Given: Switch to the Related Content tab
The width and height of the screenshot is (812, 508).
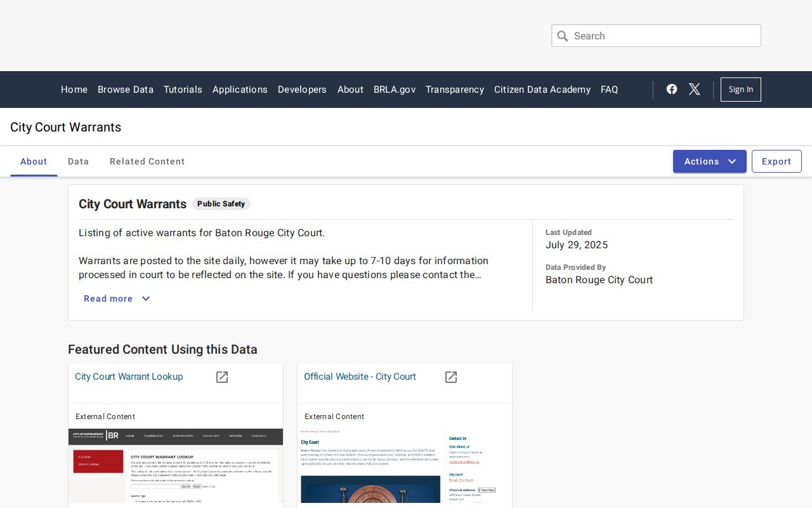Looking at the screenshot, I should (147, 161).
